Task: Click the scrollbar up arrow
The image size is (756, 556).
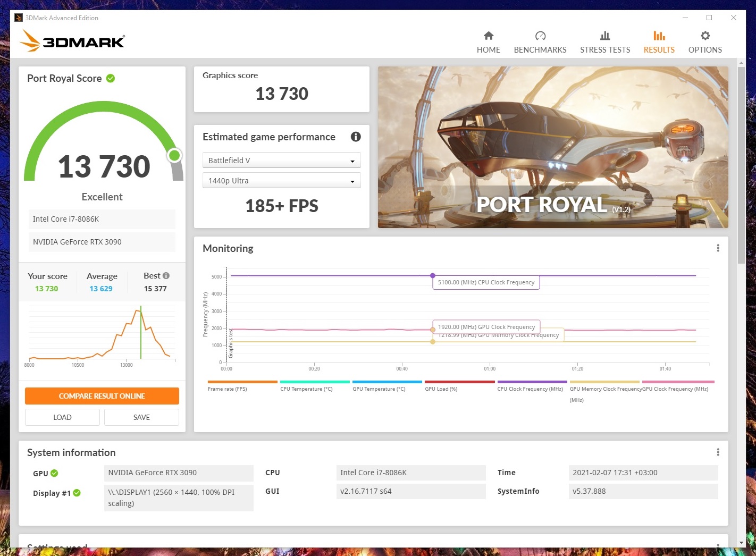Action: 741,63
